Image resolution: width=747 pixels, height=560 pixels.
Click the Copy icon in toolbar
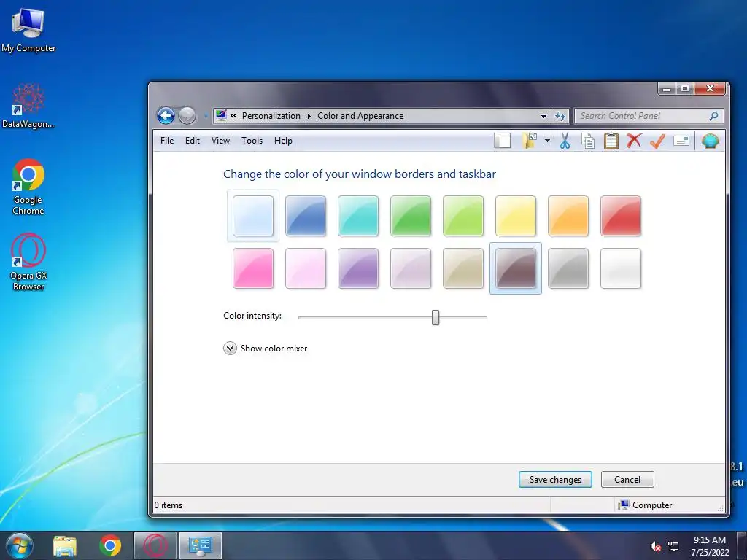[588, 141]
